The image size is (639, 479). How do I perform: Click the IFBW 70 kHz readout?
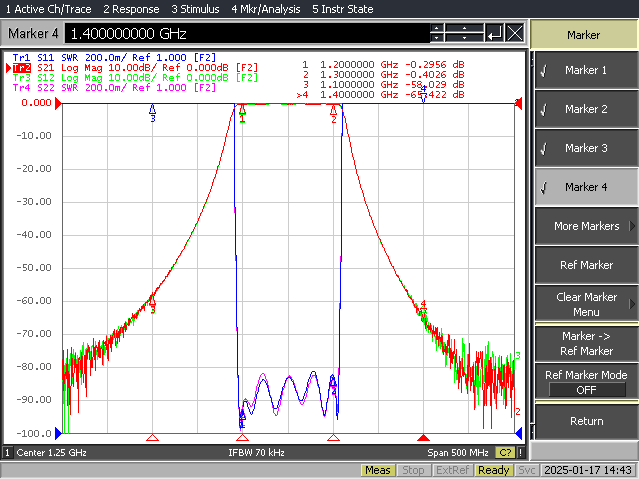(x=256, y=453)
